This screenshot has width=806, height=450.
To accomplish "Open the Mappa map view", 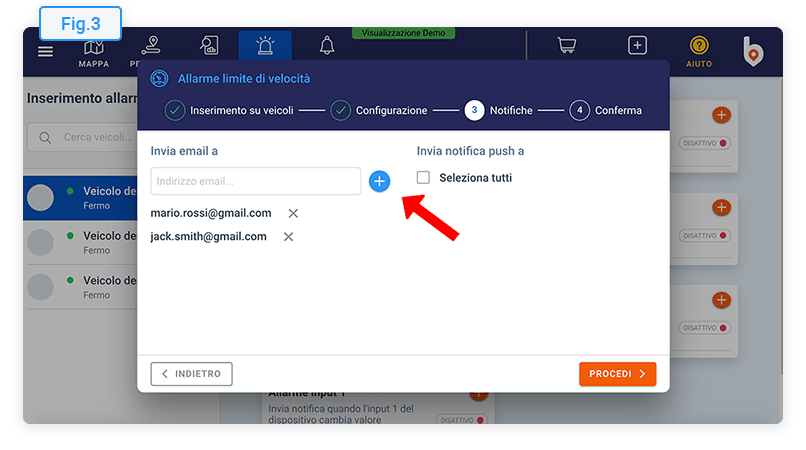I will click(x=94, y=52).
